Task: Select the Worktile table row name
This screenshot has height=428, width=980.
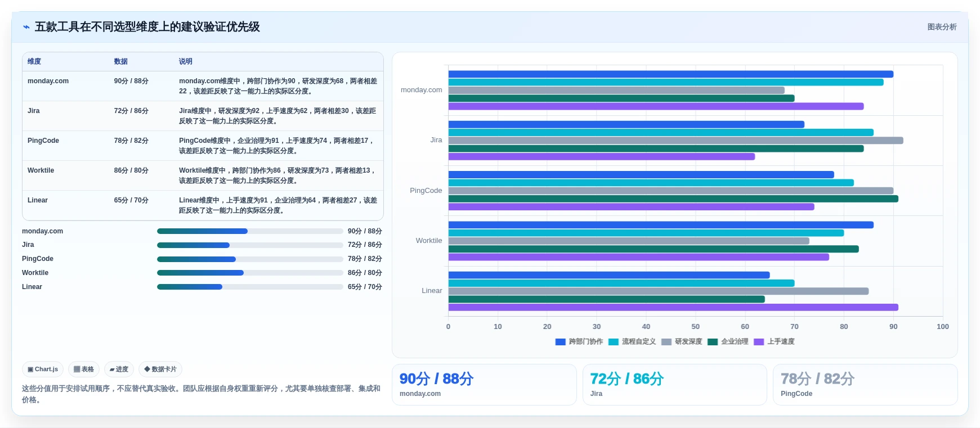Action: coord(41,170)
